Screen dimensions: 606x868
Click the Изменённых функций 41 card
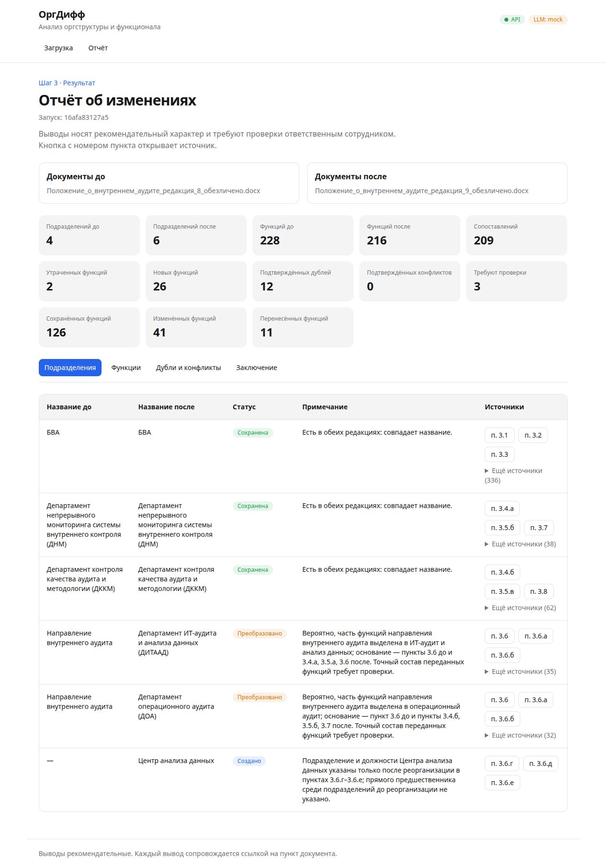[x=196, y=327]
